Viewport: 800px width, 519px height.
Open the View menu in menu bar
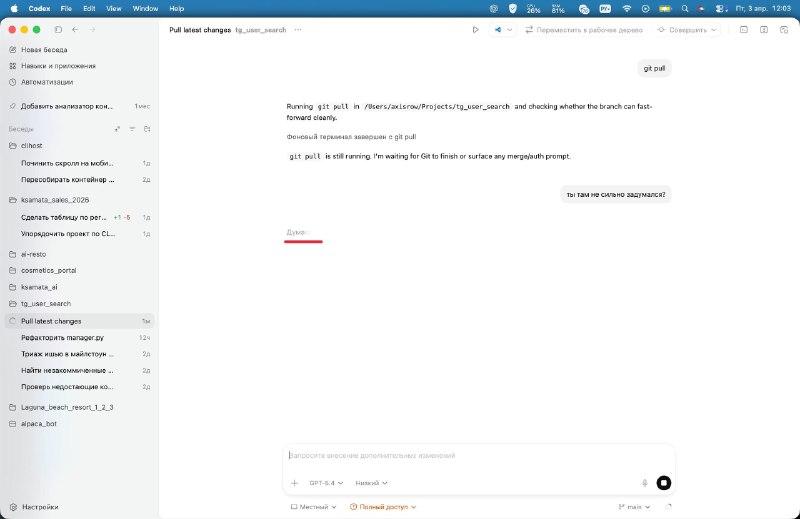(113, 8)
